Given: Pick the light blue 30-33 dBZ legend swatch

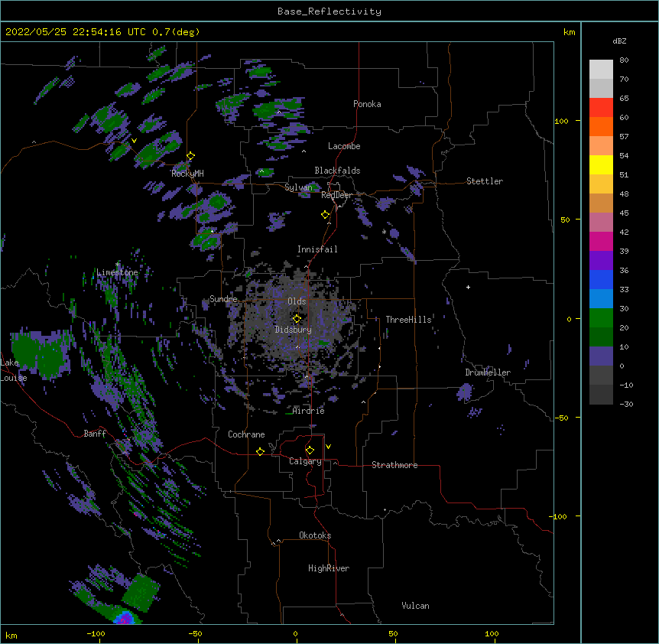Looking at the screenshot, I should tap(601, 299).
